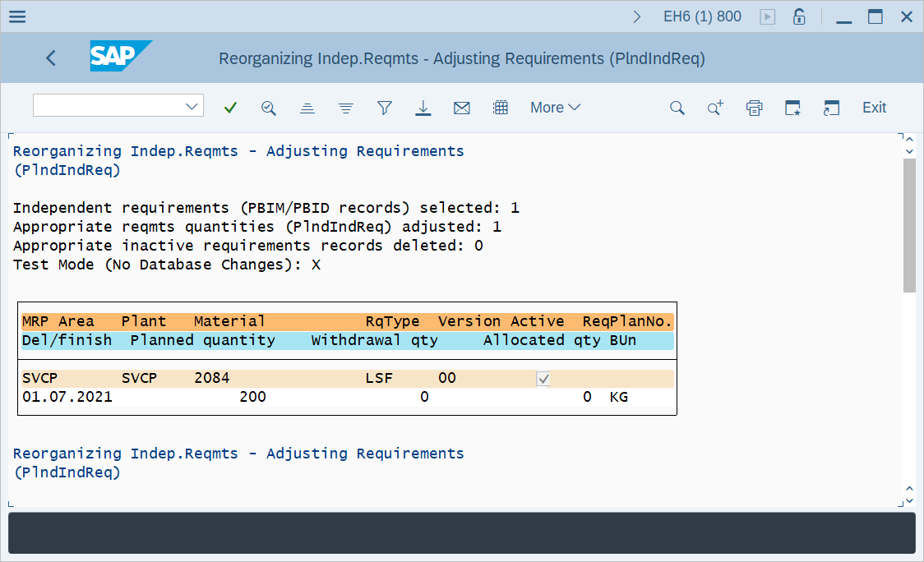The width and height of the screenshot is (924, 562).
Task: Open the details magnifier icon
Action: (x=269, y=108)
